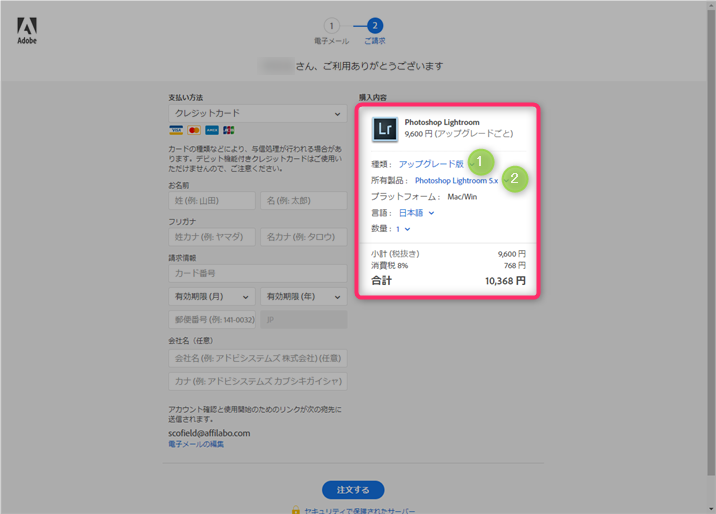Open the 有効期限 (年) dropdown

point(304,297)
